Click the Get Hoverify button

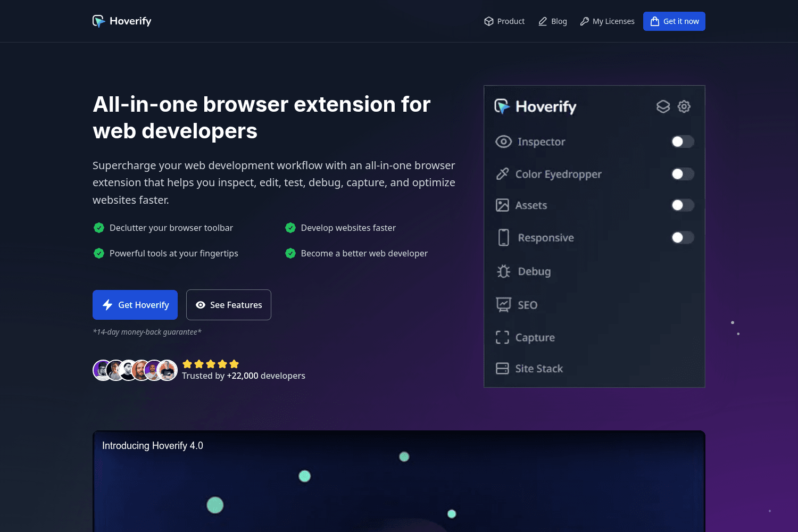pos(135,305)
